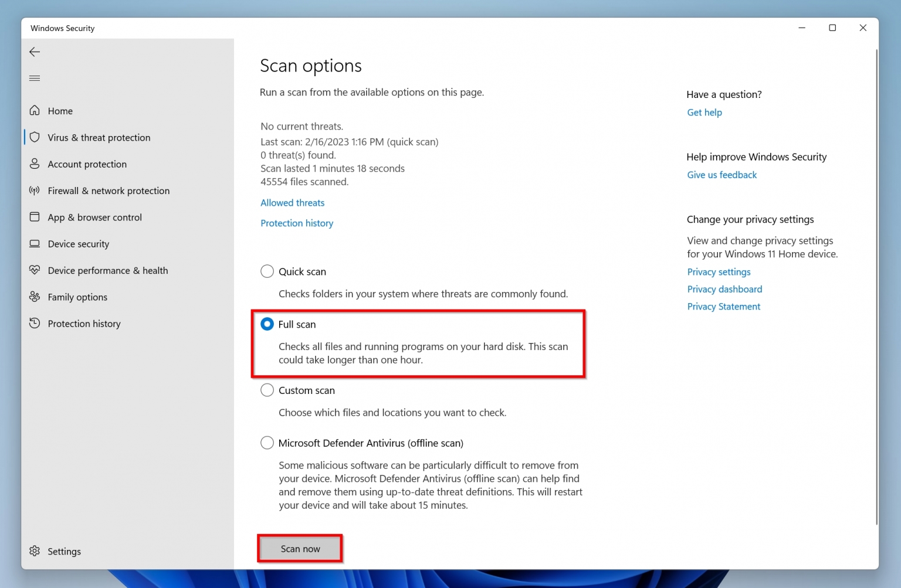Image resolution: width=901 pixels, height=588 pixels.
Task: Click the Virus & threat protection shield icon
Action: pos(35,137)
